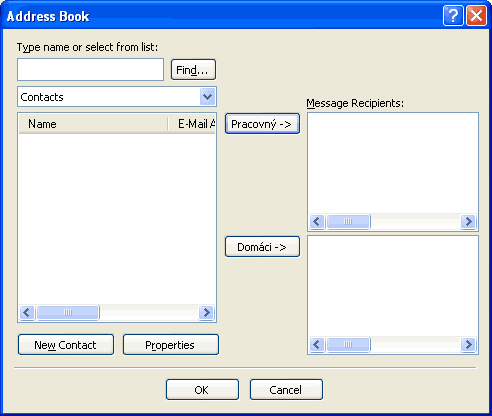Click the Find... button

[193, 70]
